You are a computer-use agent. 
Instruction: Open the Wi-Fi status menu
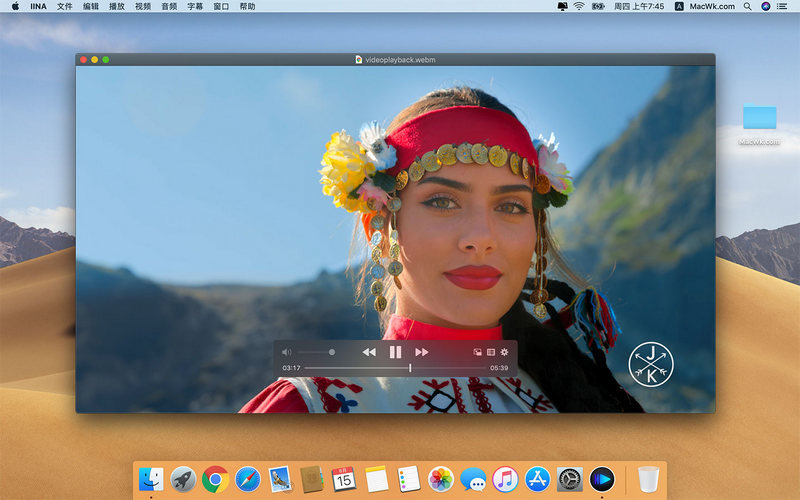[579, 6]
